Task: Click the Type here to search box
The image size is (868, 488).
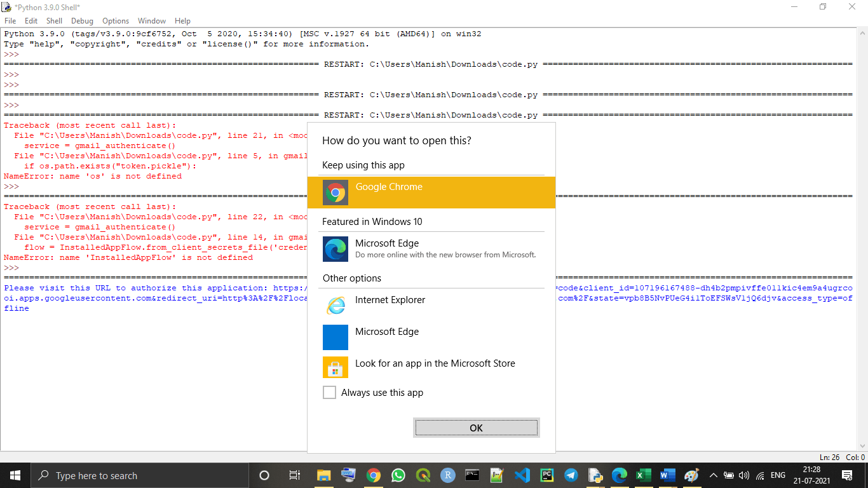Action: (x=127, y=475)
